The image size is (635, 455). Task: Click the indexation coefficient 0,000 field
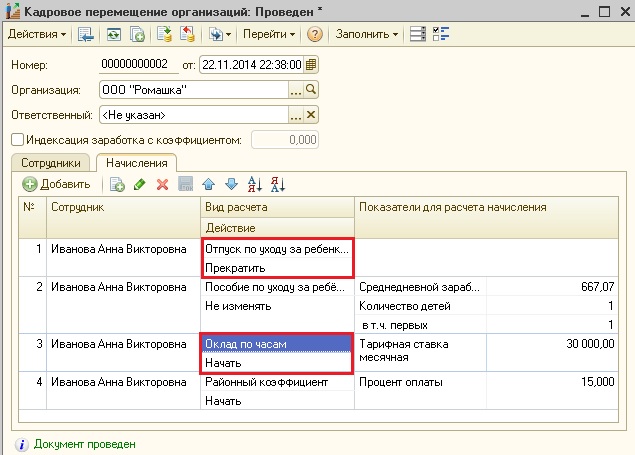click(x=285, y=140)
